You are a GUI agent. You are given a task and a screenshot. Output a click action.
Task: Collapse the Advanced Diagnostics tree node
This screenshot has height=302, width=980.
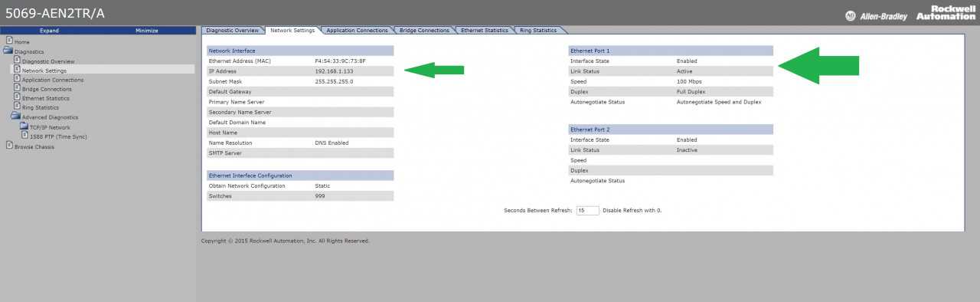[x=50, y=117]
